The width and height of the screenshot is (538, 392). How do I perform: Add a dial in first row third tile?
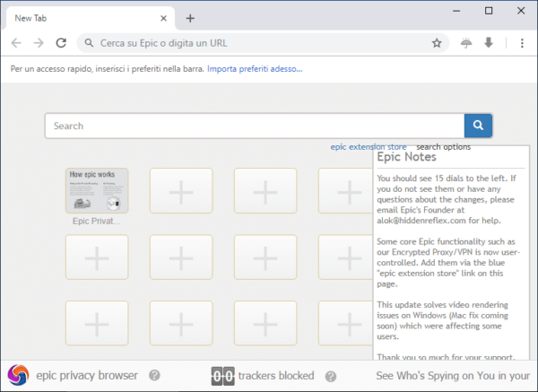point(265,190)
